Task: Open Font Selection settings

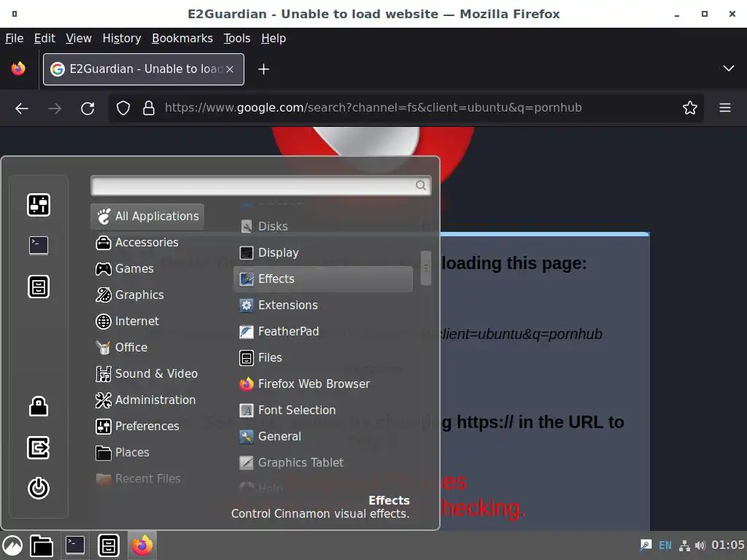Action: click(x=323, y=410)
